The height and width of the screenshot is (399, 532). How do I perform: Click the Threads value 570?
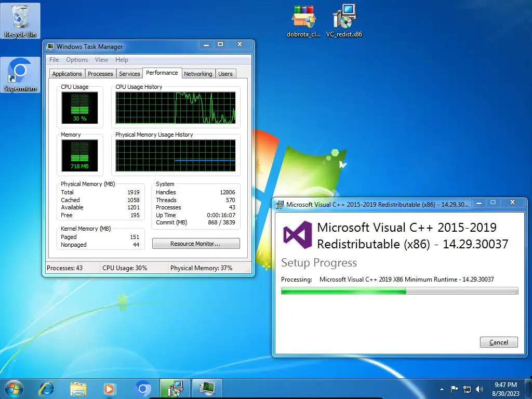coord(230,200)
